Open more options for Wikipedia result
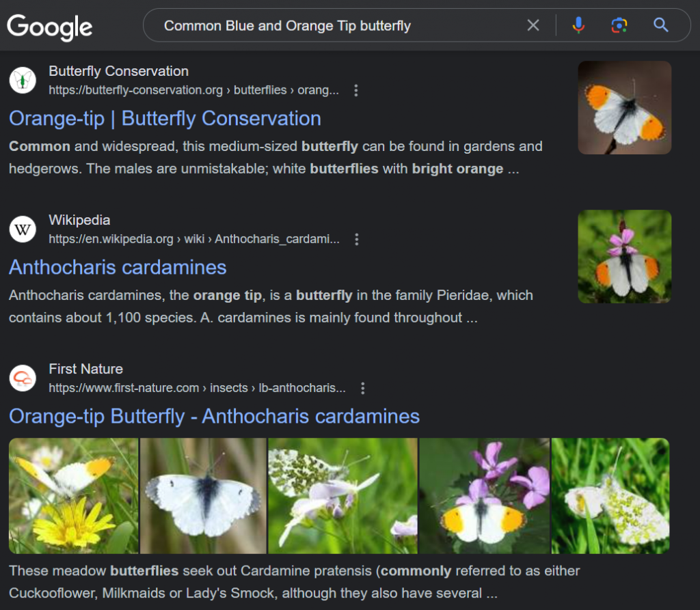Viewport: 700px width, 610px height. 356,240
